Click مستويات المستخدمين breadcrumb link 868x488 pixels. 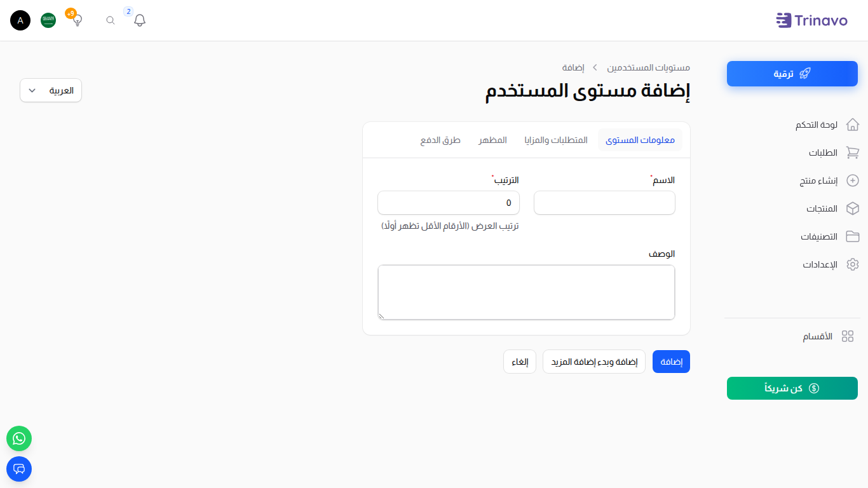coord(649,67)
